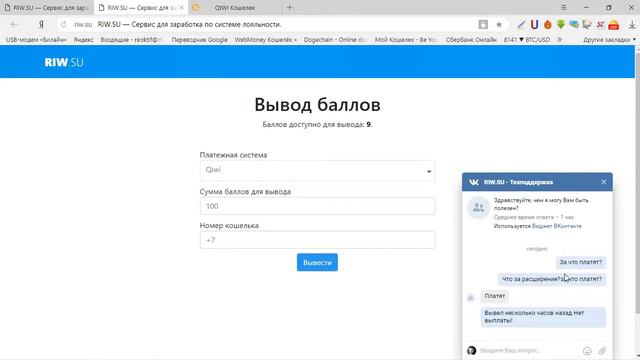The width and height of the screenshot is (640, 360).
Task: Click RIW.SU - Техподдержка chat title
Action: point(518,182)
